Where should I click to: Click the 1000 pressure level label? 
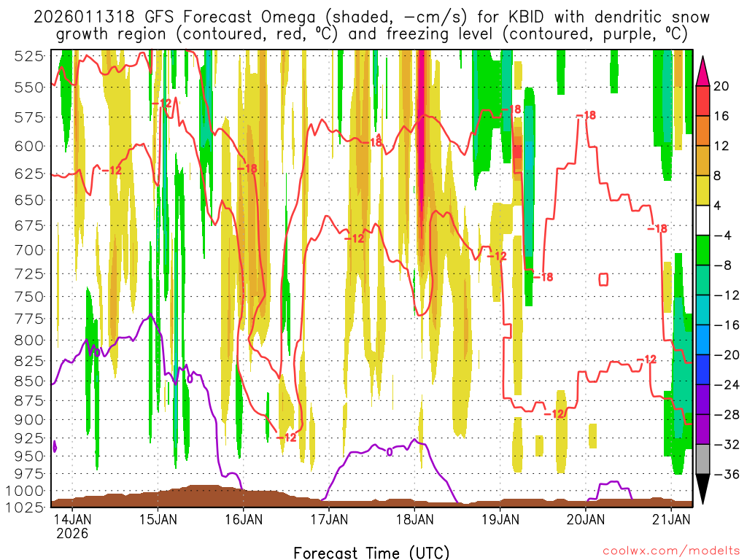(x=26, y=491)
